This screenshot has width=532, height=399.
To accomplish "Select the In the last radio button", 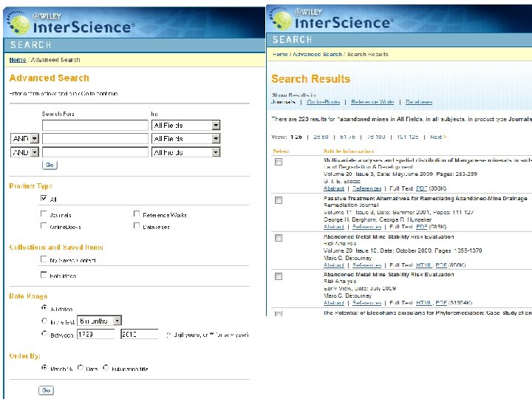I will [x=44, y=320].
